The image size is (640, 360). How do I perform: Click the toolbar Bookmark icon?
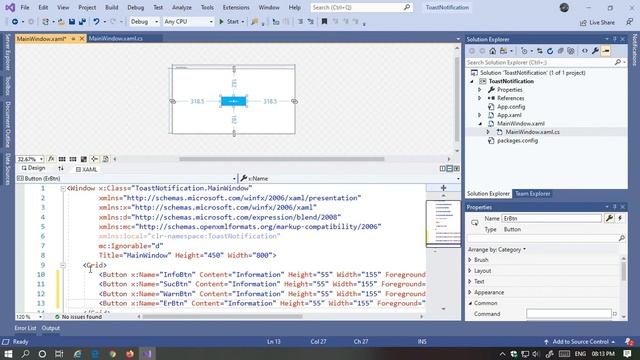pos(324,22)
